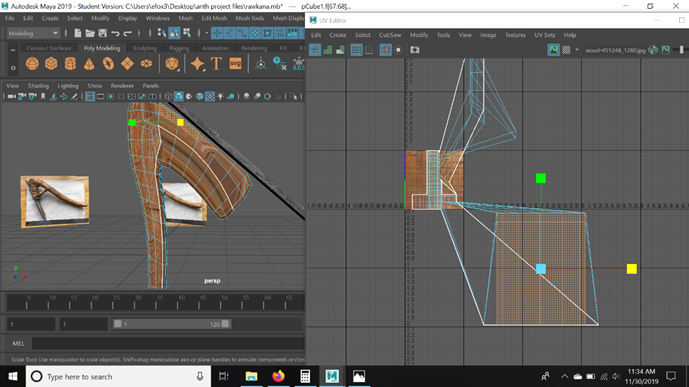Viewport: 689px width, 387px height.
Task: Open the viewport Shading menu
Action: (38, 86)
